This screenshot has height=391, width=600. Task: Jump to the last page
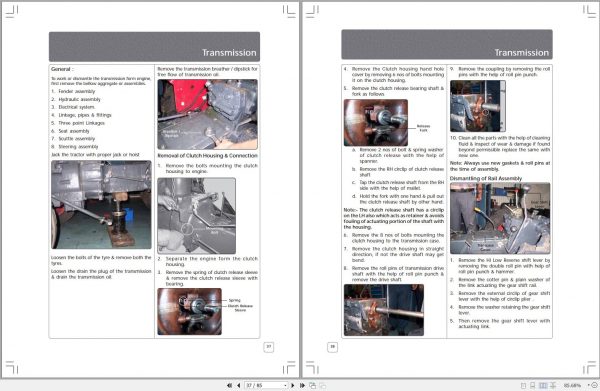(x=302, y=385)
